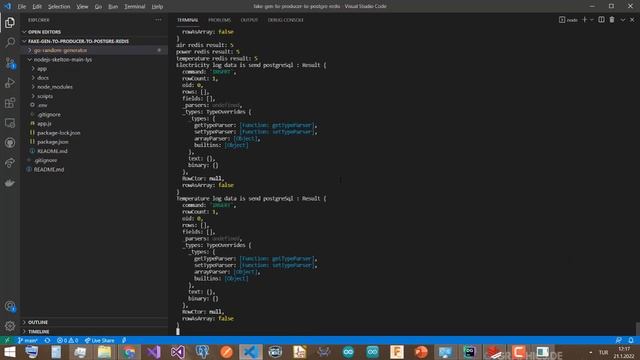This screenshot has width=640, height=360.
Task: Open the File menu
Action: [x=22, y=7]
